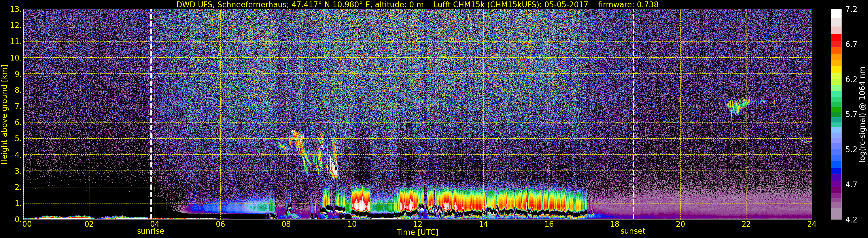Image resolution: width=868 pixels, height=238 pixels.
Task: Click the time axis tick '16'
Action: coord(549,224)
